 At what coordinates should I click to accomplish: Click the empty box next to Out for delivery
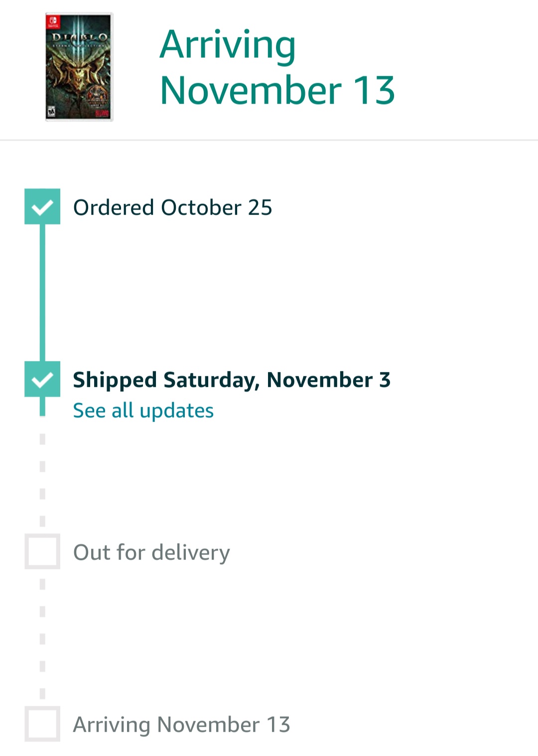pyautogui.click(x=42, y=551)
